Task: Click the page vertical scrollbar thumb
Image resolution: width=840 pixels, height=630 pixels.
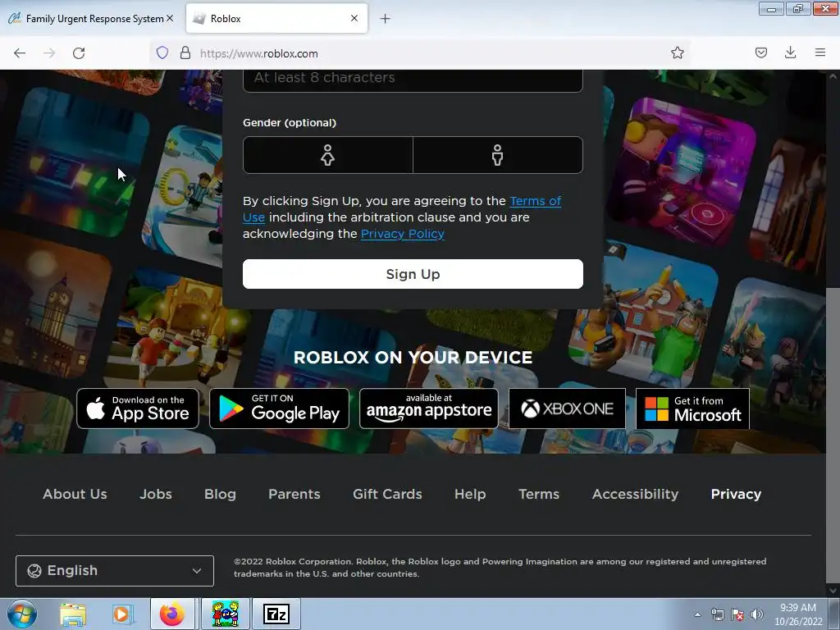Action: coord(833,436)
